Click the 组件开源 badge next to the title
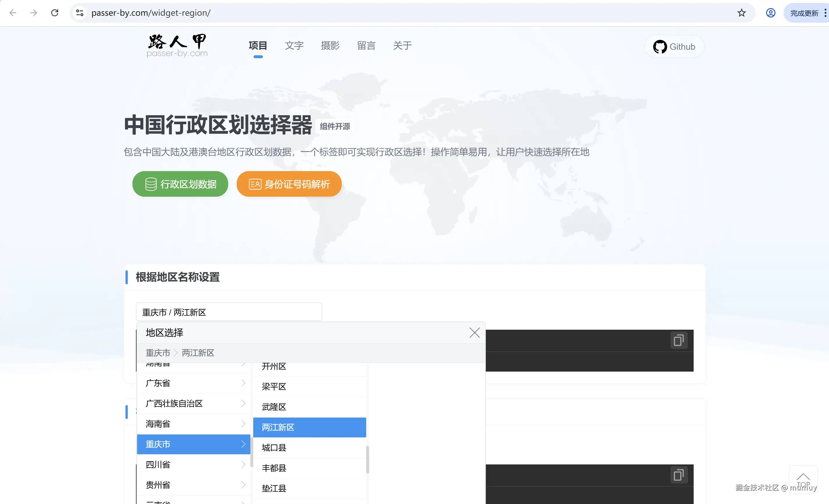The image size is (829, 504). point(334,127)
